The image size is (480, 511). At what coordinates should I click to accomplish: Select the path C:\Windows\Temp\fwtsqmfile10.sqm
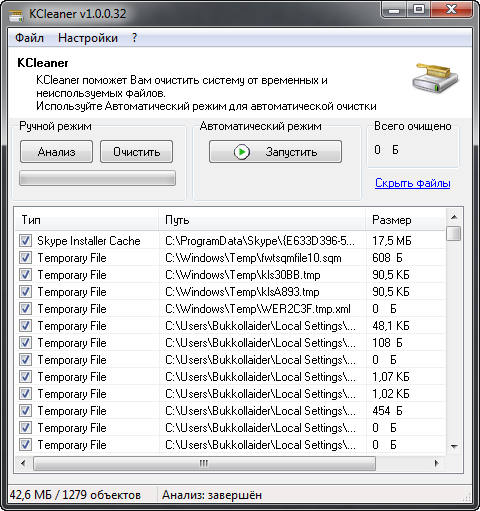click(x=253, y=258)
